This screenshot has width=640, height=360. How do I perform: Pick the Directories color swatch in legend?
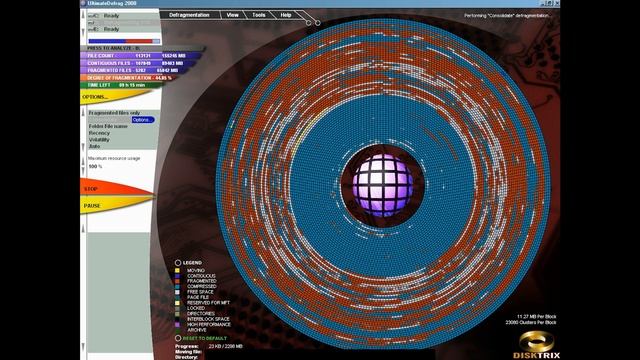click(177, 313)
